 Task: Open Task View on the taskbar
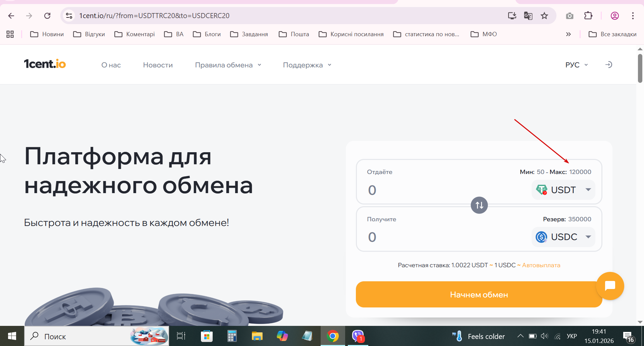tap(181, 336)
